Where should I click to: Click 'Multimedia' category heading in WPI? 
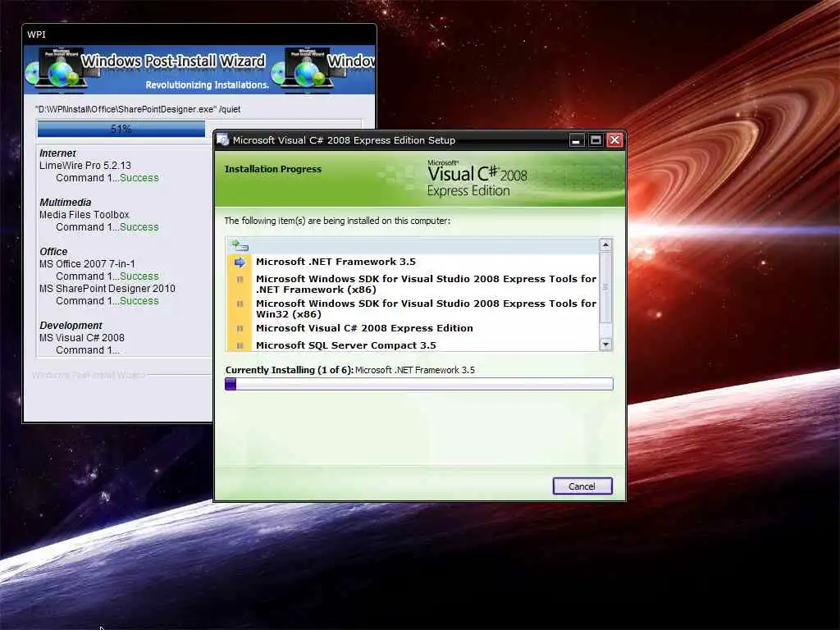point(65,203)
